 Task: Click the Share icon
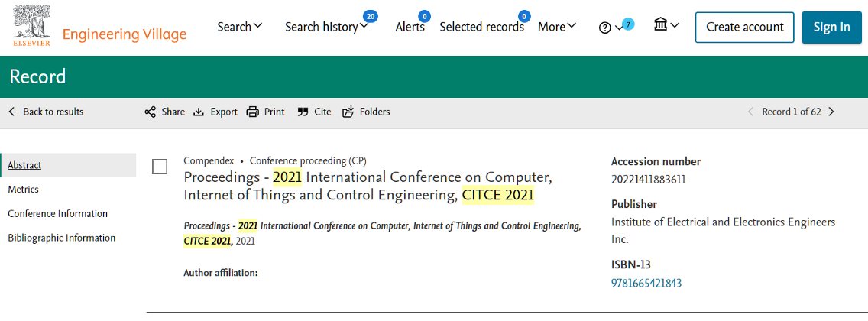tap(150, 112)
